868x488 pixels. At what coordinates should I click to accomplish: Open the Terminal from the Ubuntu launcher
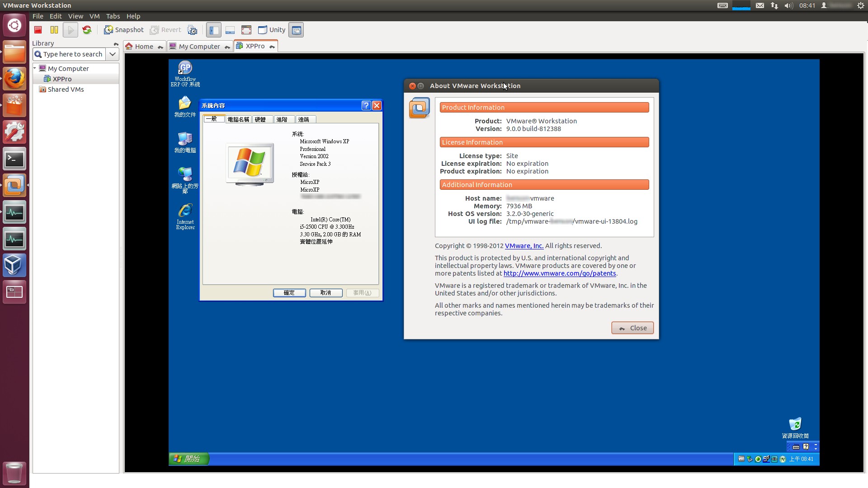pos(14,159)
